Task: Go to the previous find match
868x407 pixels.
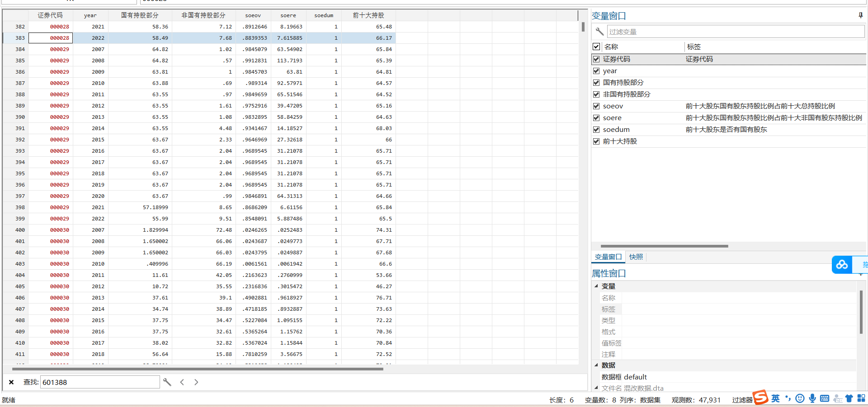Action: click(182, 382)
